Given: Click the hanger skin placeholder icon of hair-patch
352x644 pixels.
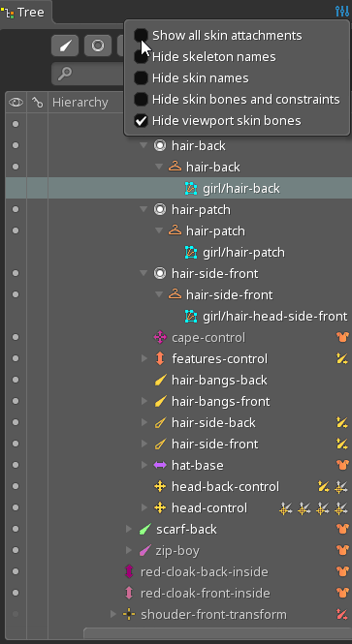Looking at the screenshot, I should point(175,230).
